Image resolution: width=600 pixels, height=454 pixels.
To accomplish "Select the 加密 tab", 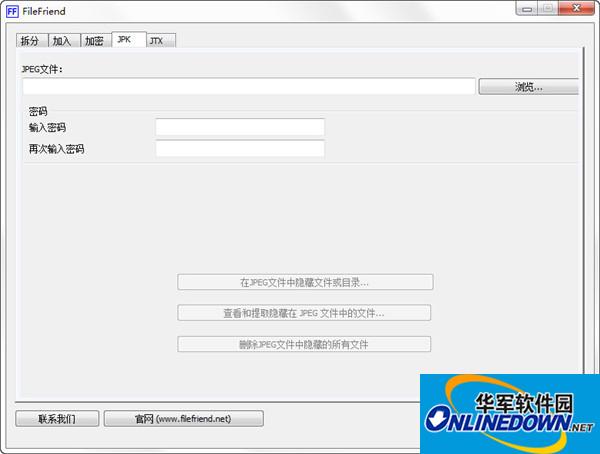I will point(94,41).
